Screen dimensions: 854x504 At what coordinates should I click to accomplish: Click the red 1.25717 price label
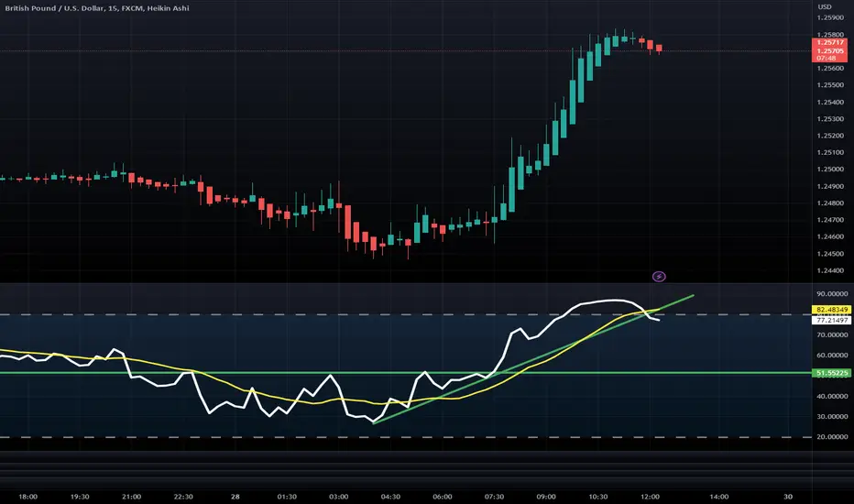[x=830, y=43]
